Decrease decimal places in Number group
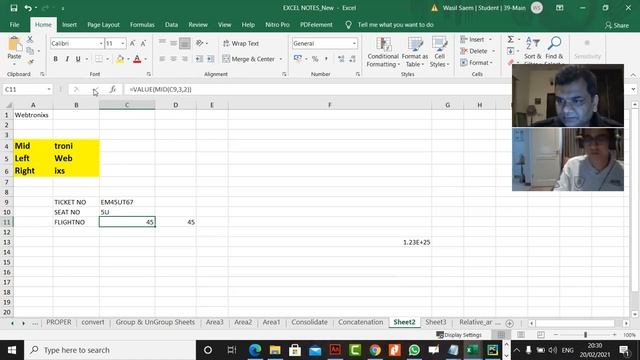 (x=353, y=59)
